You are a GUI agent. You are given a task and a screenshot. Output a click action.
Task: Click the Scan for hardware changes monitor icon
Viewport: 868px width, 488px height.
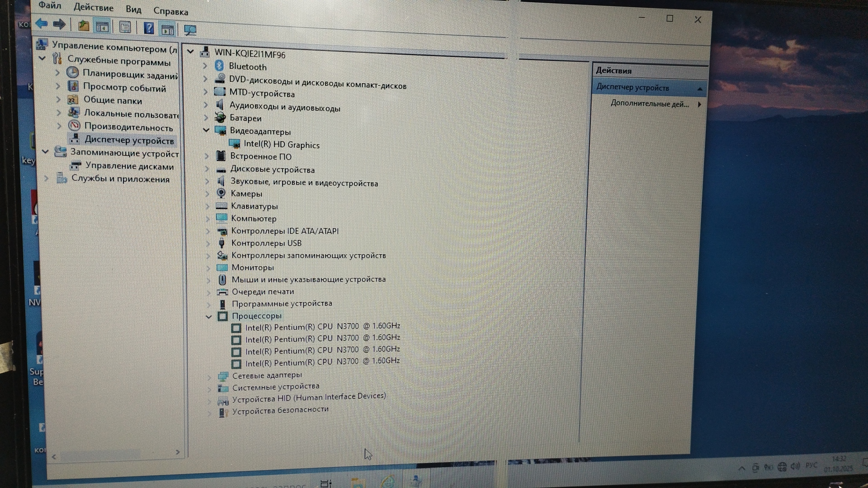click(x=190, y=30)
